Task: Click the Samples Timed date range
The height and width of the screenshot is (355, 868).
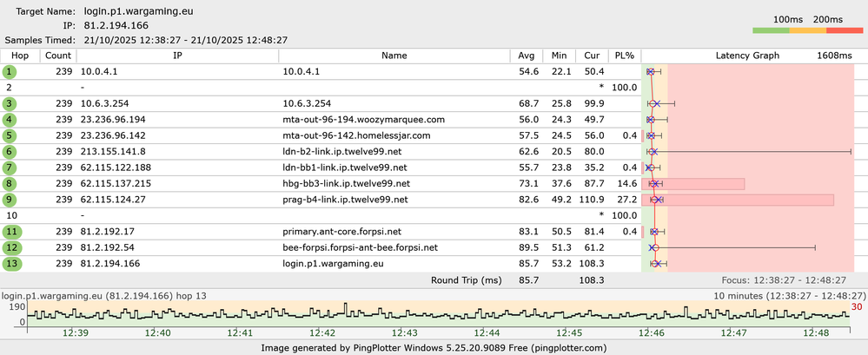Action: point(185,40)
